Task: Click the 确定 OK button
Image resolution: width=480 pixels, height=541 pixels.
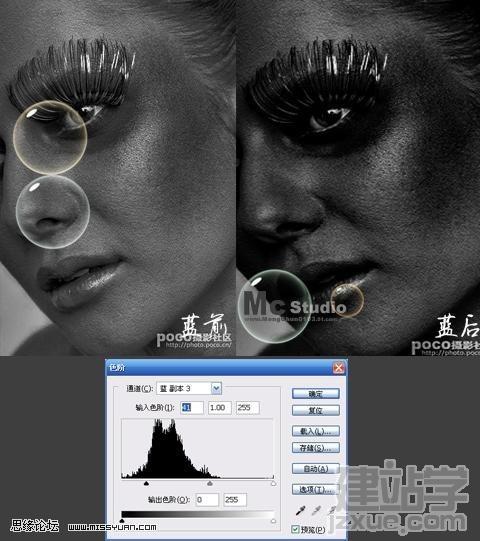Action: (x=316, y=394)
